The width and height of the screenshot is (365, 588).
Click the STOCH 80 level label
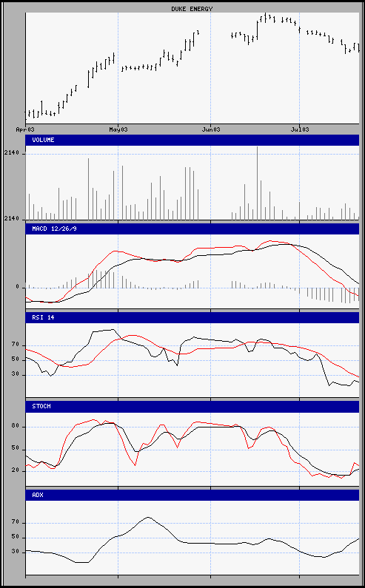[x=15, y=426]
